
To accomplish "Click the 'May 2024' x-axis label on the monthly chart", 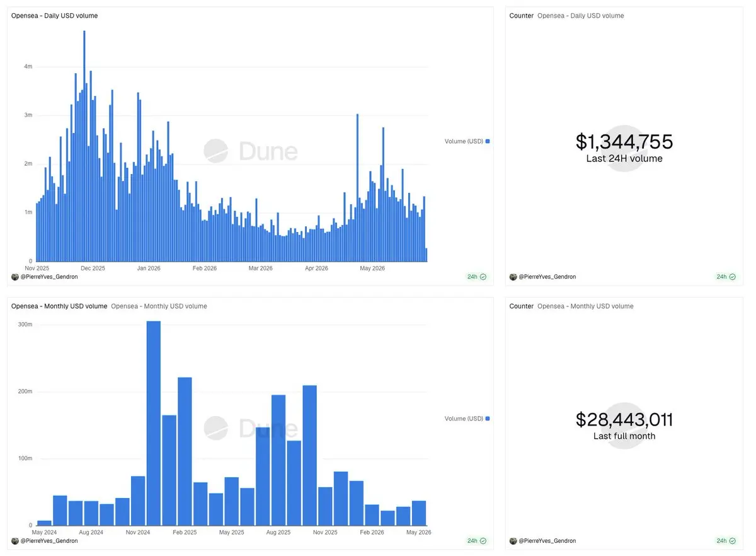I will (45, 533).
